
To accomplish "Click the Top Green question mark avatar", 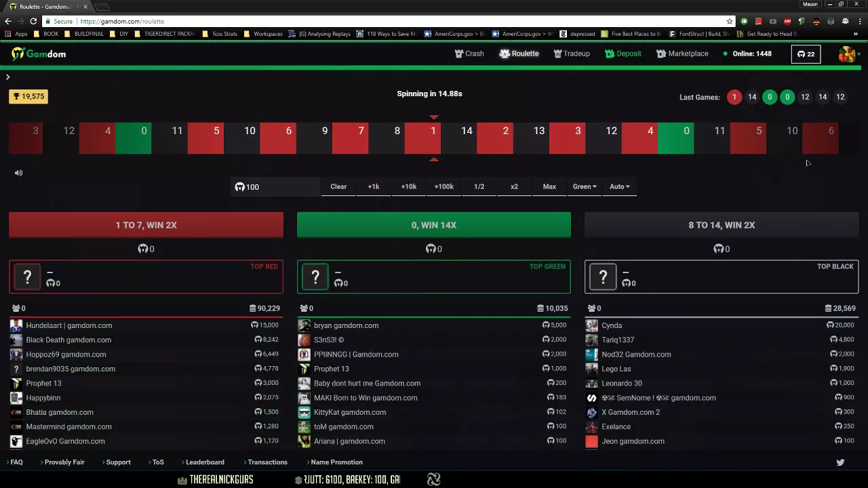I will 315,277.
